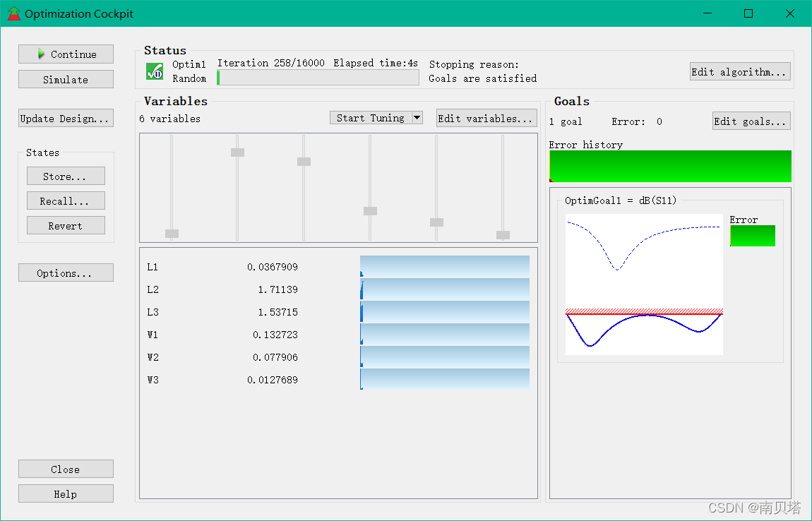This screenshot has width=812, height=521.
Task: Open the Start Tuning dropdown arrow
Action: coord(417,118)
